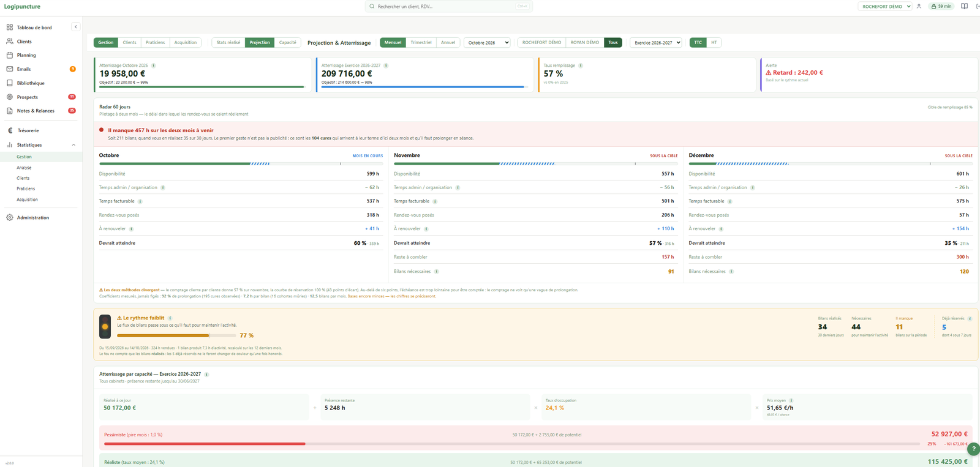Show info for Déjà réservés
980x467 pixels.
click(x=970, y=318)
